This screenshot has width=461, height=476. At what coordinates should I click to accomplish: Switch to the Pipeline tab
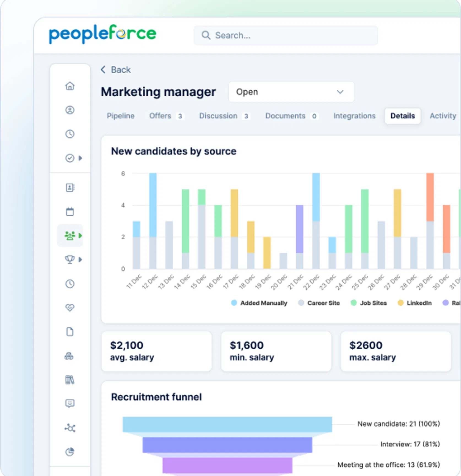pos(121,116)
